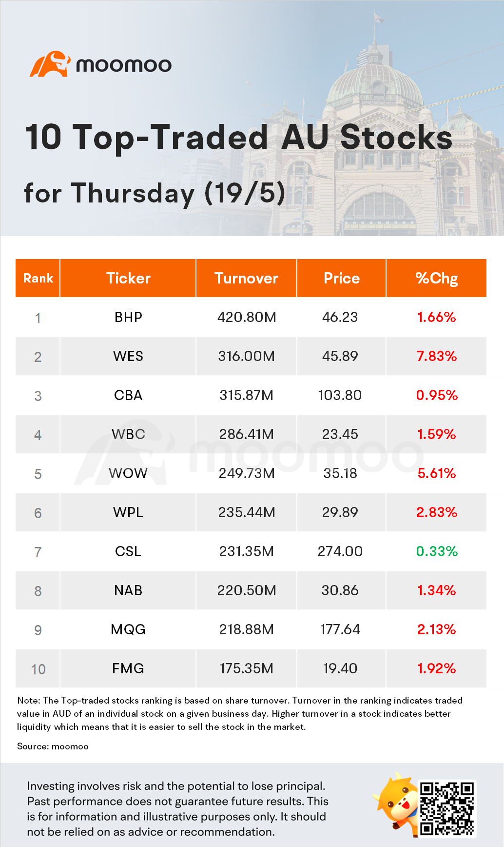Click CSL green 0.33% change value
The height and width of the screenshot is (847, 504).
437,551
